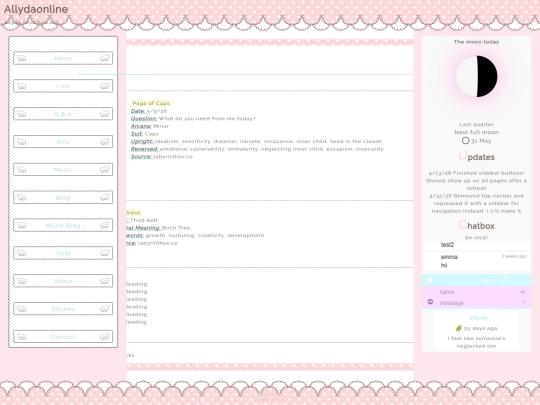Click the 'What do you need from me today?' question
The height and width of the screenshot is (405, 540).
click(x=207, y=119)
